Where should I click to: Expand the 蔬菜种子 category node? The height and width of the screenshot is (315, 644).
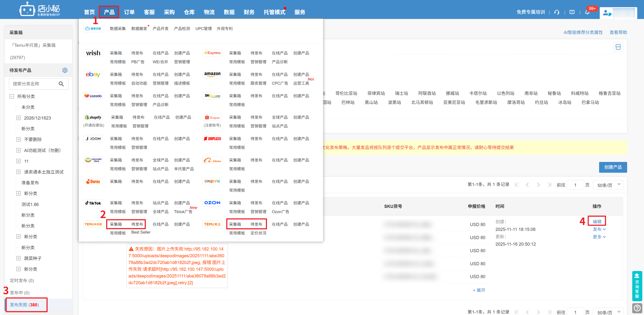(x=18, y=258)
